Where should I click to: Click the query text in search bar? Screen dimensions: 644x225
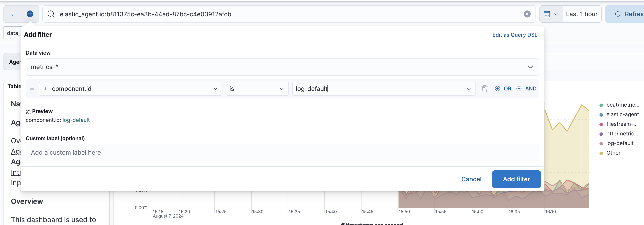pyautogui.click(x=145, y=14)
